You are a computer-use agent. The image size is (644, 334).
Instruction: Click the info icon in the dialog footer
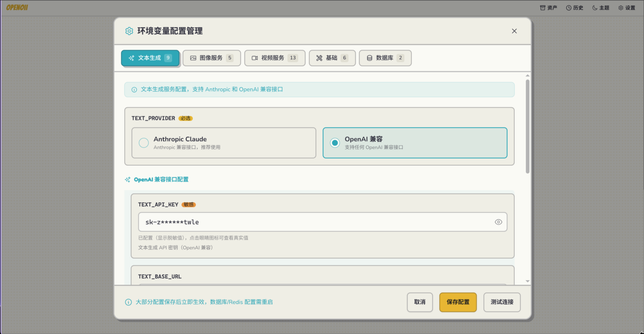(128, 302)
